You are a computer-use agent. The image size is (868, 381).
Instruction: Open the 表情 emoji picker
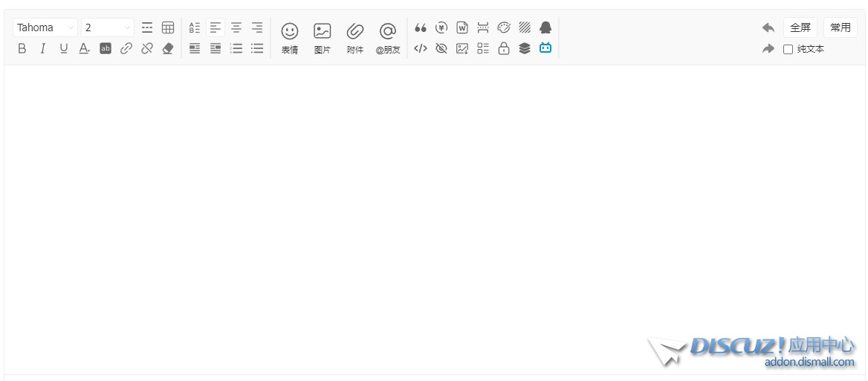289,38
